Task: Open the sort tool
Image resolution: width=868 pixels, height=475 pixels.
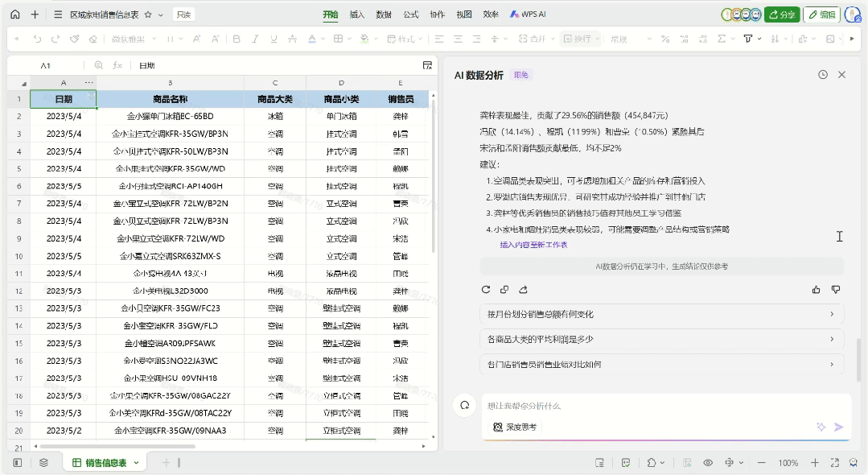Action: point(775,39)
